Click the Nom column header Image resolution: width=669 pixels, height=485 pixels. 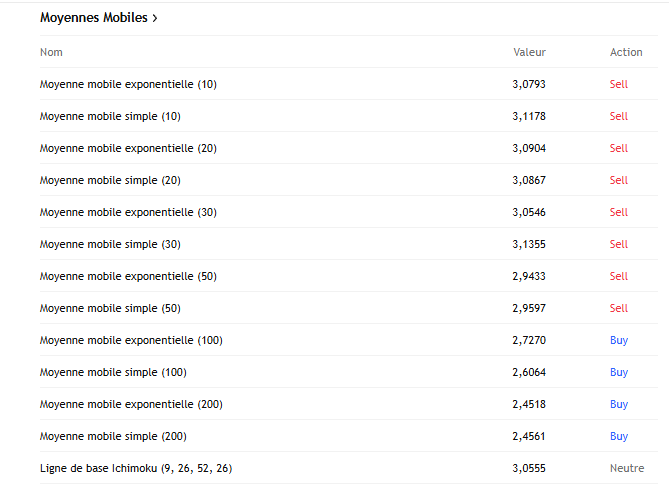[x=51, y=52]
